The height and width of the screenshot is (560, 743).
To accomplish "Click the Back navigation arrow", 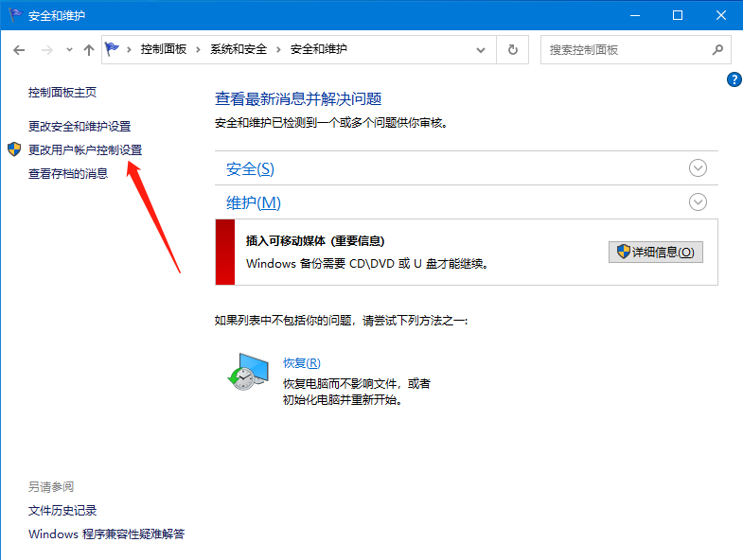I will (x=19, y=49).
